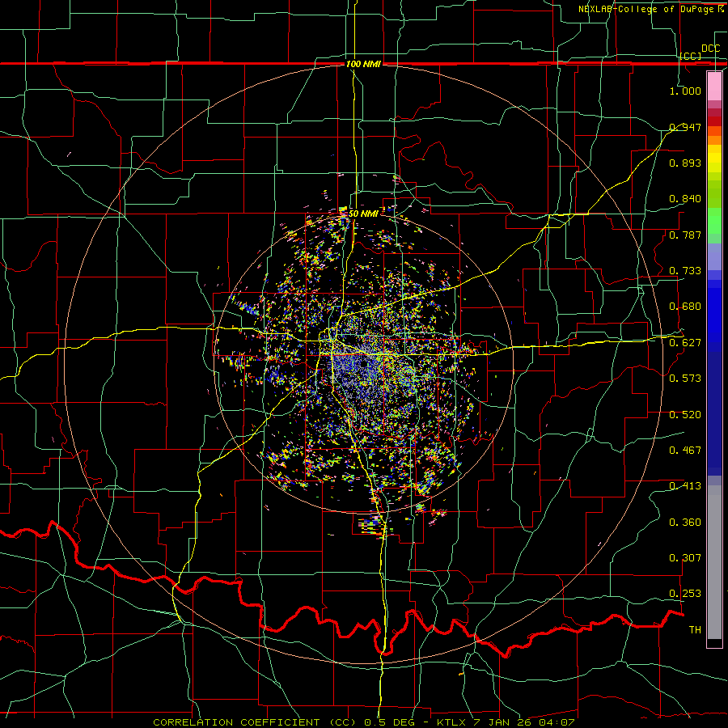Click the 0.947 scale value

[685, 127]
